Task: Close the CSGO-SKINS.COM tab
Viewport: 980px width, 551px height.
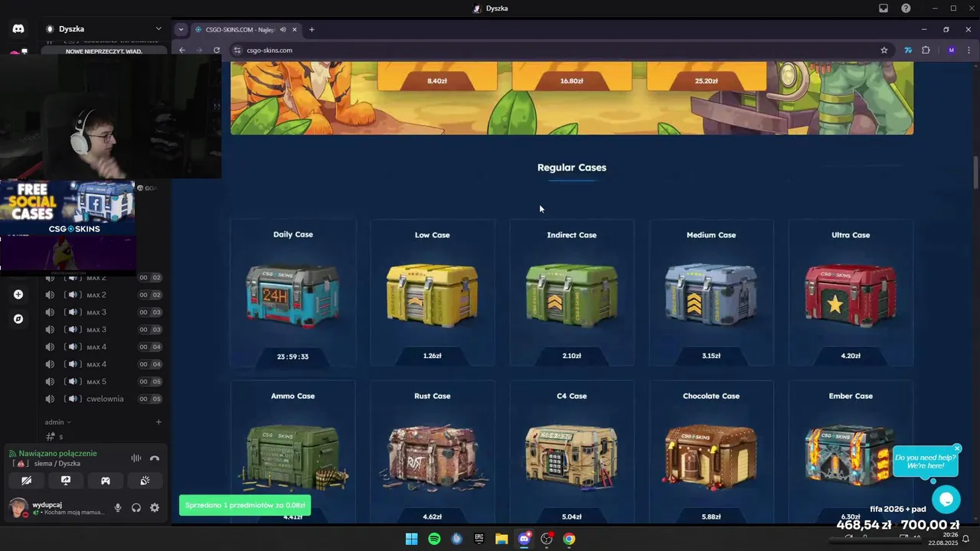Action: coord(294,29)
